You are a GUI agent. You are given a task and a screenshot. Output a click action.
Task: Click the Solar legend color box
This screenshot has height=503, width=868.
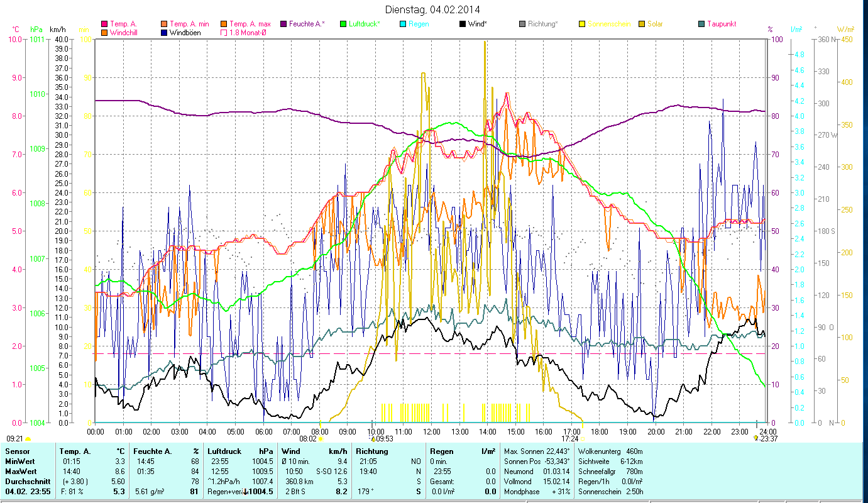(642, 24)
